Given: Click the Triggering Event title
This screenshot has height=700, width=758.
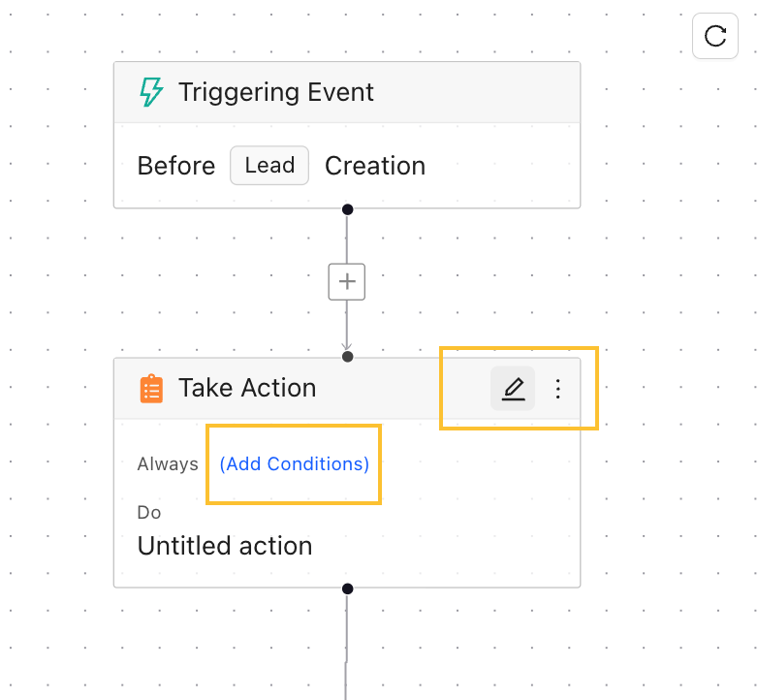Looking at the screenshot, I should pyautogui.click(x=276, y=92).
